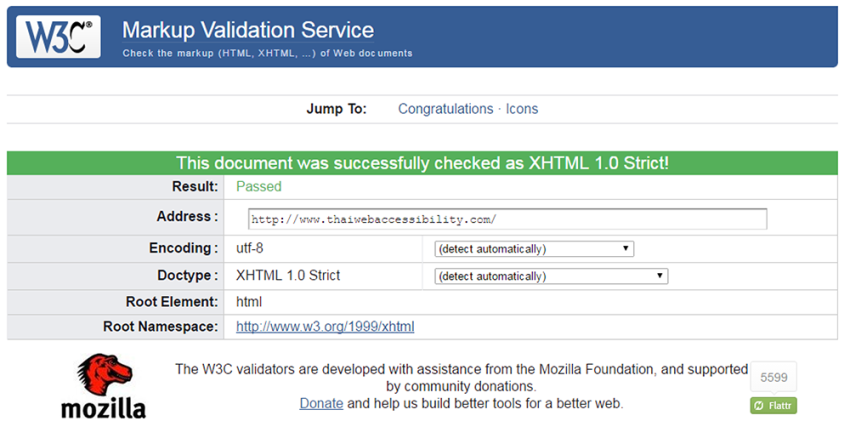850x438 pixels.
Task: Click the Flattr refresh icon in green button
Action: (x=759, y=405)
